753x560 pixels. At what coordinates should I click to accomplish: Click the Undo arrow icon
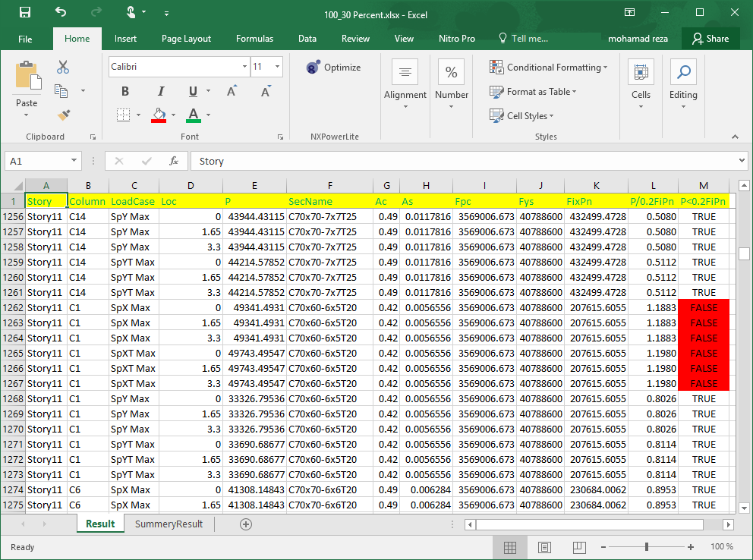(x=61, y=13)
